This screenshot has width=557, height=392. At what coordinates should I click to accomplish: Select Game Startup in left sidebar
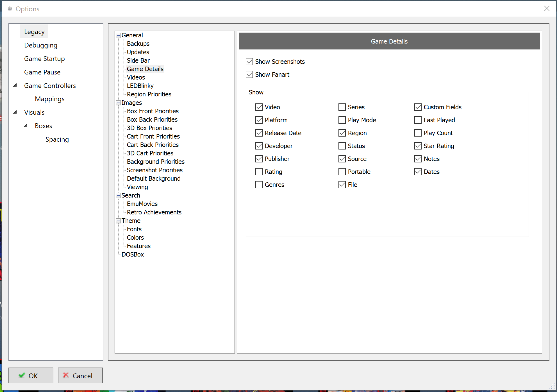[44, 59]
